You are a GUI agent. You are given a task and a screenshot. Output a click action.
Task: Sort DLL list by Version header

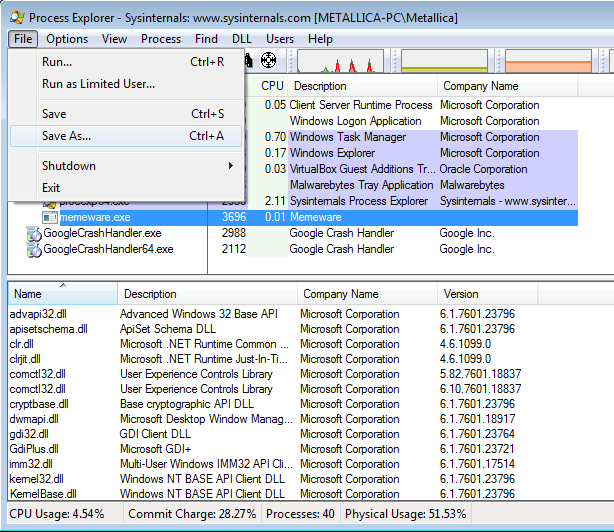pos(488,294)
